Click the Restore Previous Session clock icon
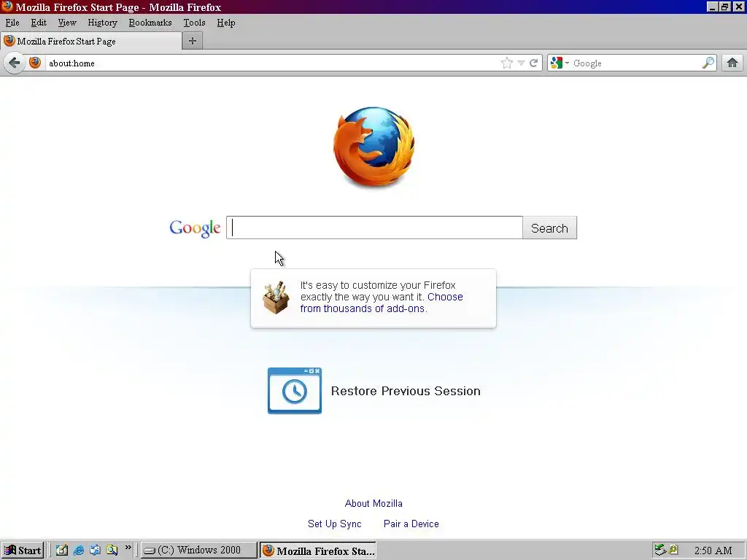The width and height of the screenshot is (747, 560). point(295,391)
